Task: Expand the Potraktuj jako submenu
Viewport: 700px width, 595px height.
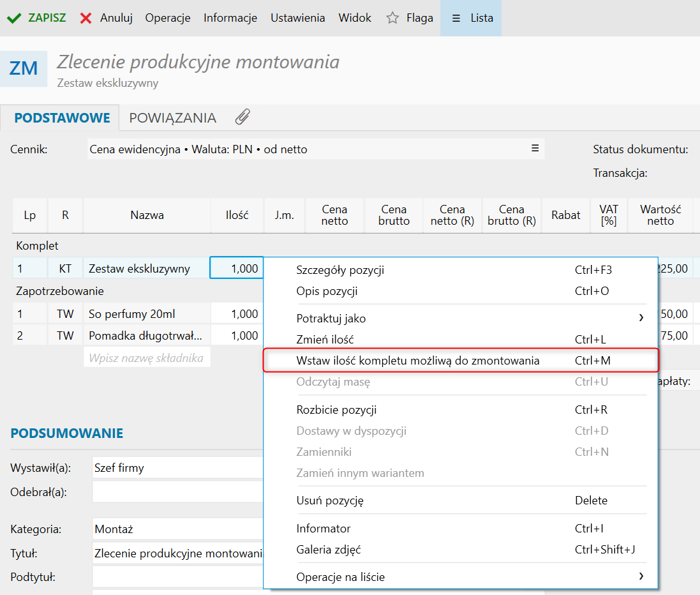Action: (x=641, y=318)
